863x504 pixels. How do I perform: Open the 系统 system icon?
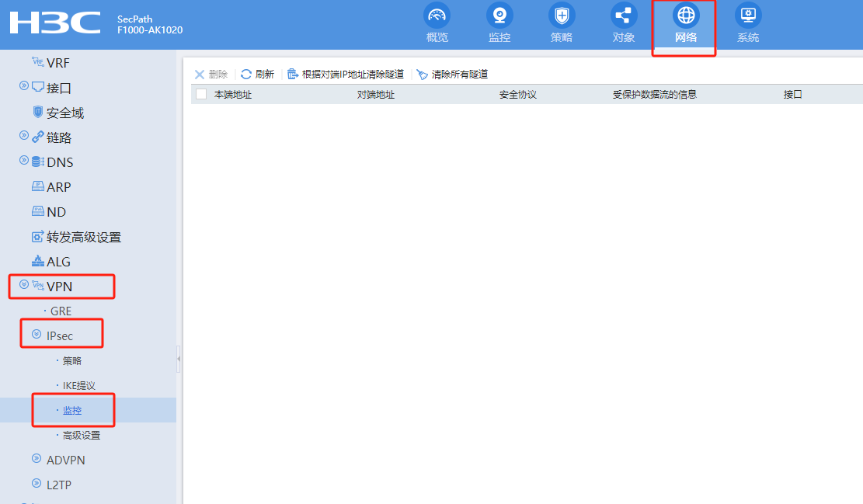748,16
